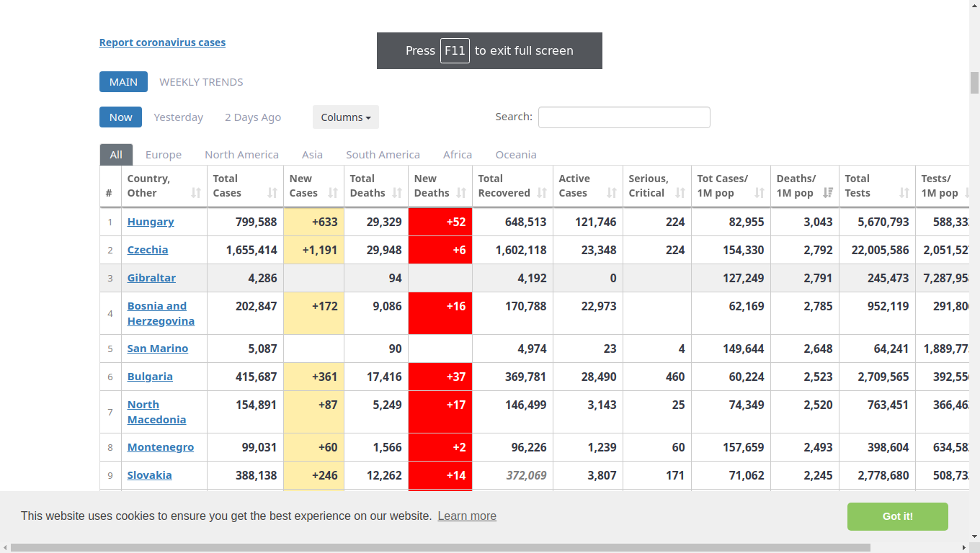Screen dimensions: 980x553
Task: Sort by Country, Other sort arrows icon
Action: click(x=196, y=193)
